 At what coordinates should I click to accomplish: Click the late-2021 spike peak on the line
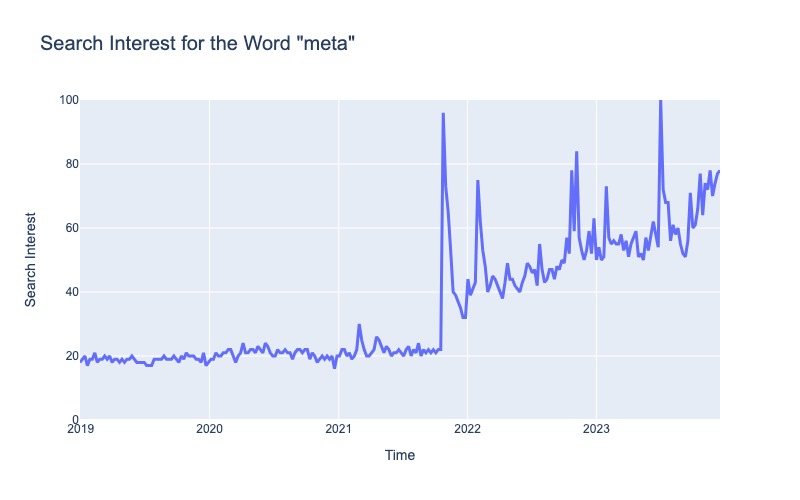pyautogui.click(x=443, y=114)
